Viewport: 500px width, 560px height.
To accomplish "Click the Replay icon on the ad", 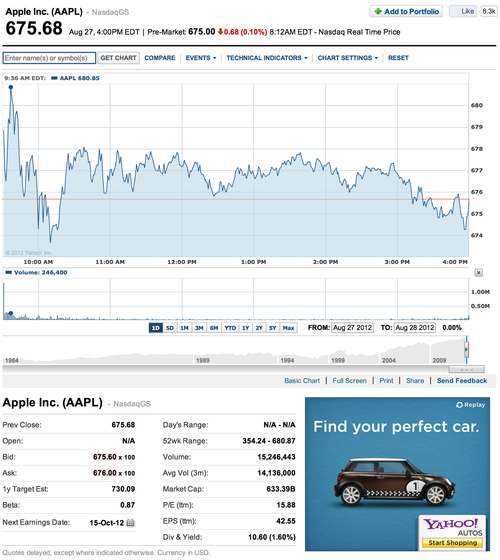I will coord(459,405).
